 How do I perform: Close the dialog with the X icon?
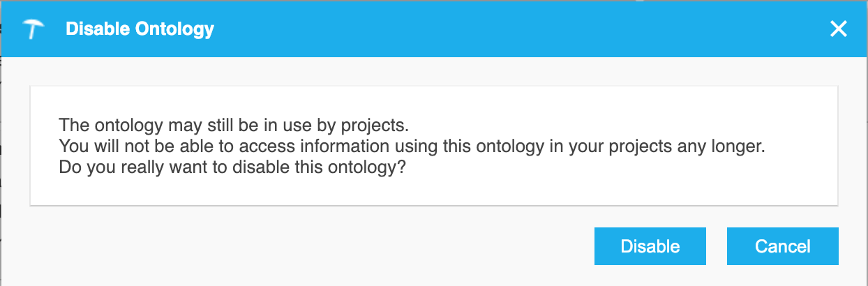point(838,29)
